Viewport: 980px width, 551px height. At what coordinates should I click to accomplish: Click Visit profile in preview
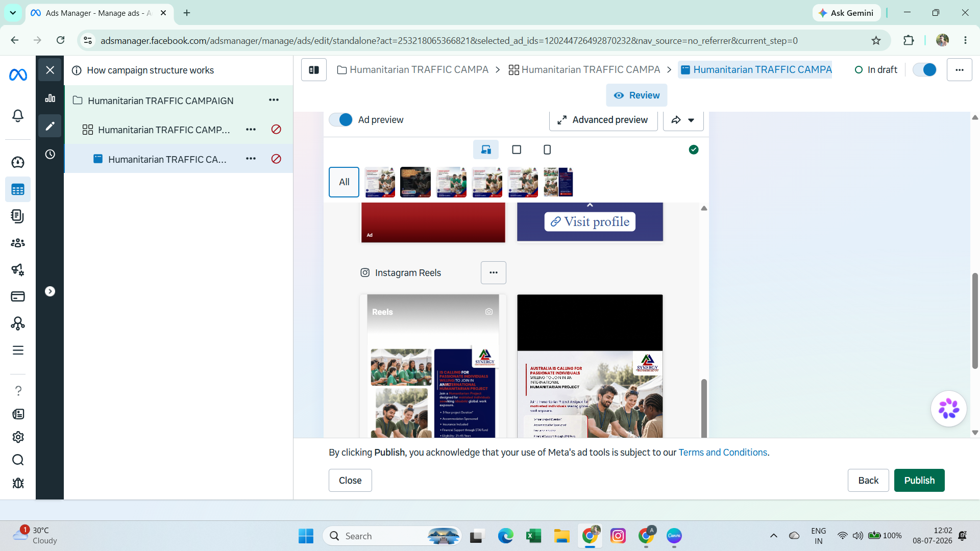(590, 222)
